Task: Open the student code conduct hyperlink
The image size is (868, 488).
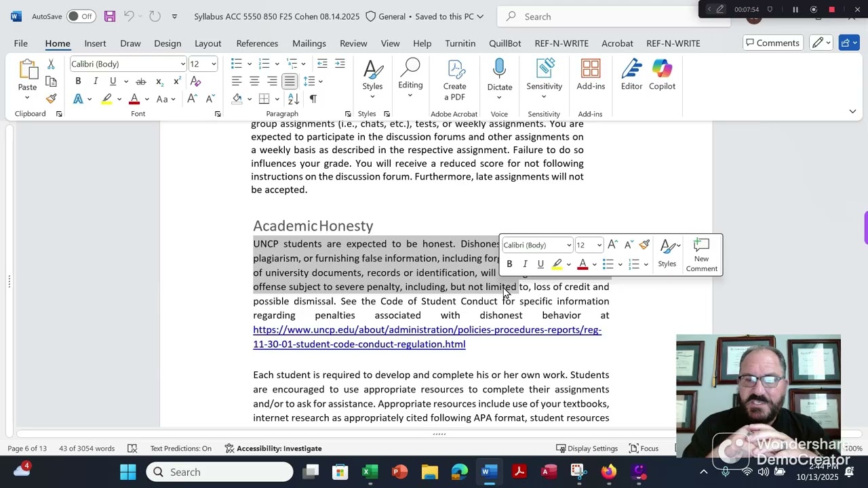Action: [427, 337]
